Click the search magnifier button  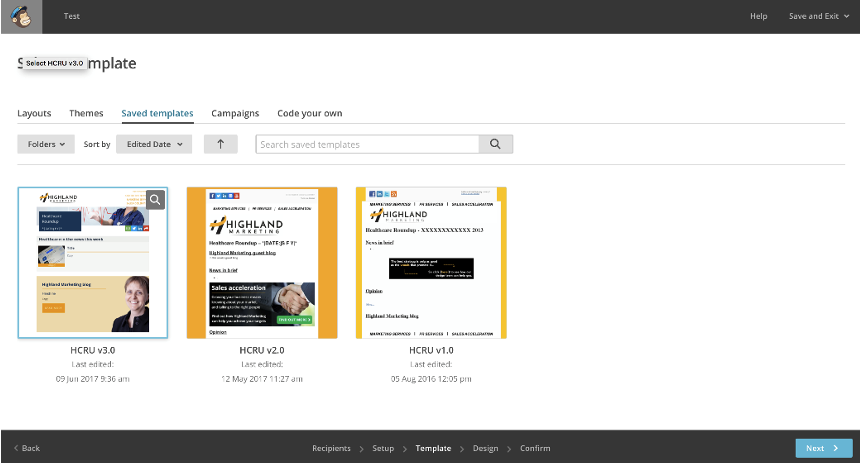click(x=495, y=144)
